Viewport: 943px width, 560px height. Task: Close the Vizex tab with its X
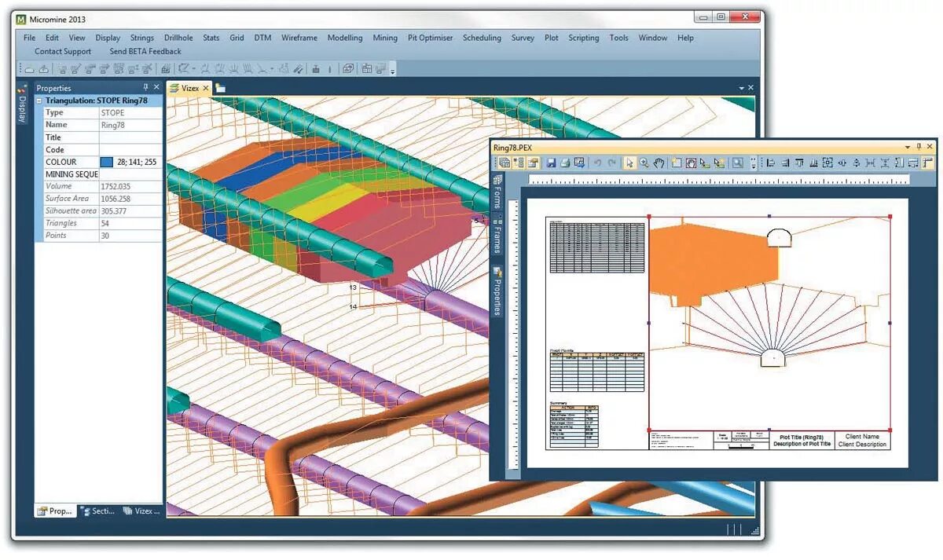[206, 88]
